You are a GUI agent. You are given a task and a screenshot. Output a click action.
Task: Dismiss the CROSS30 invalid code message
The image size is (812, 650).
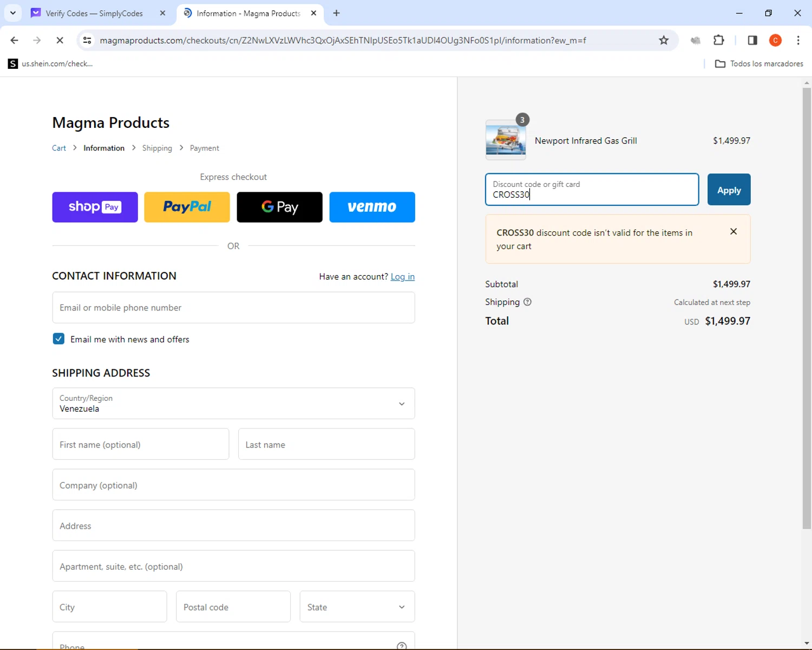(x=734, y=231)
